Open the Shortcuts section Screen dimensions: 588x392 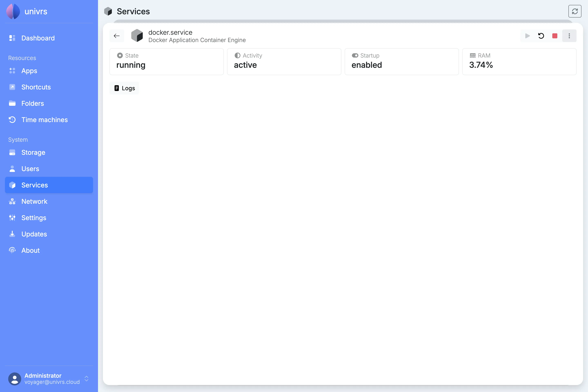coord(49,87)
